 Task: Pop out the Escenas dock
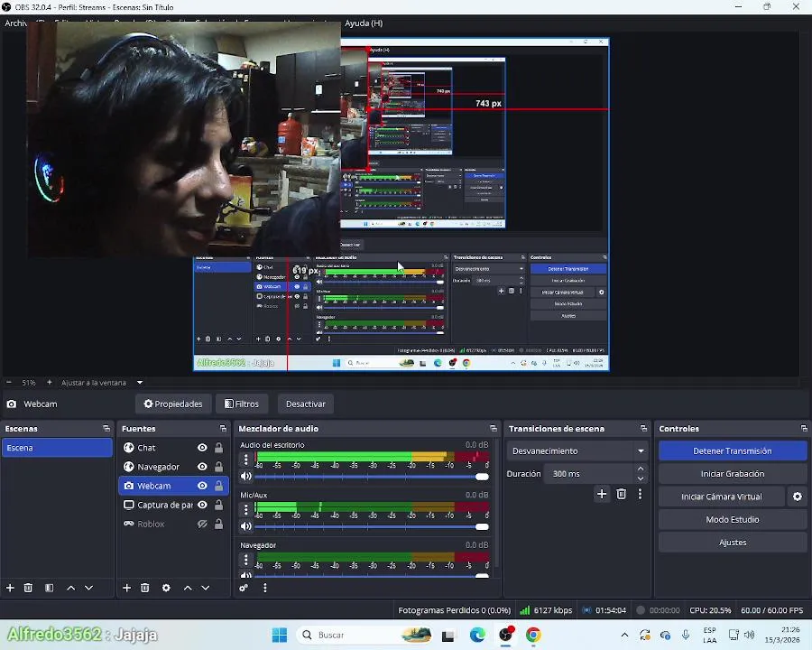(x=106, y=429)
